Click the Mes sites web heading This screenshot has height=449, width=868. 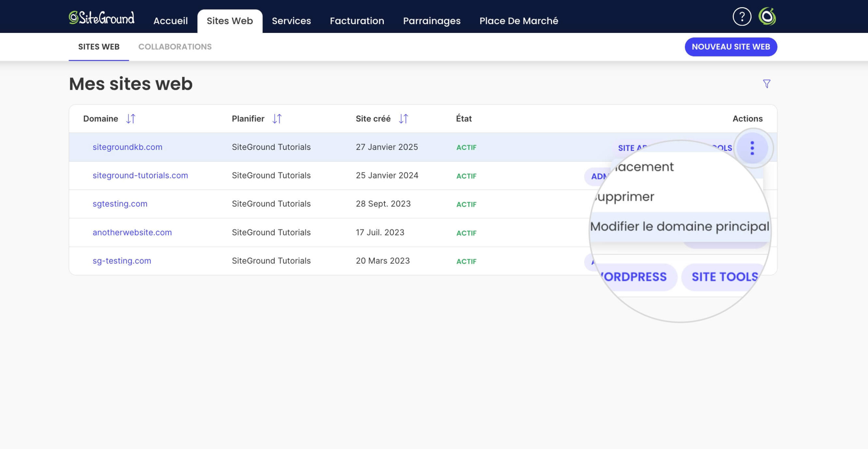point(131,84)
